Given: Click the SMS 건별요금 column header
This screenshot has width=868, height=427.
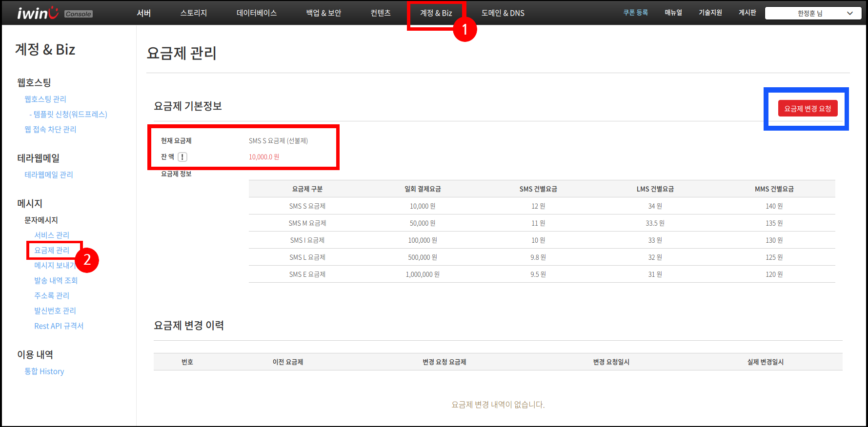Looking at the screenshot, I should click(x=538, y=189).
